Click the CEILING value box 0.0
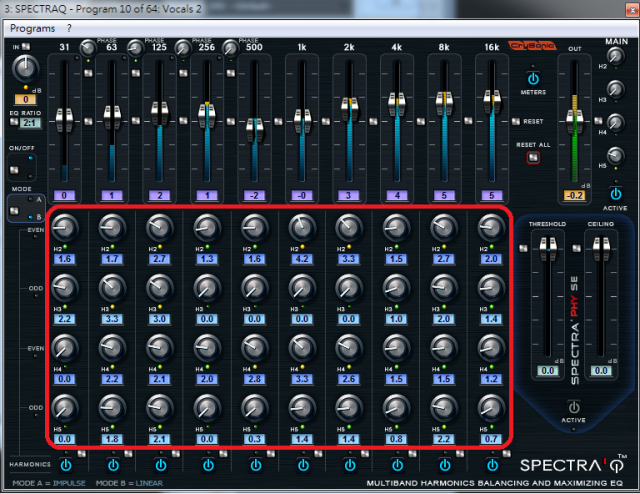 [x=601, y=371]
